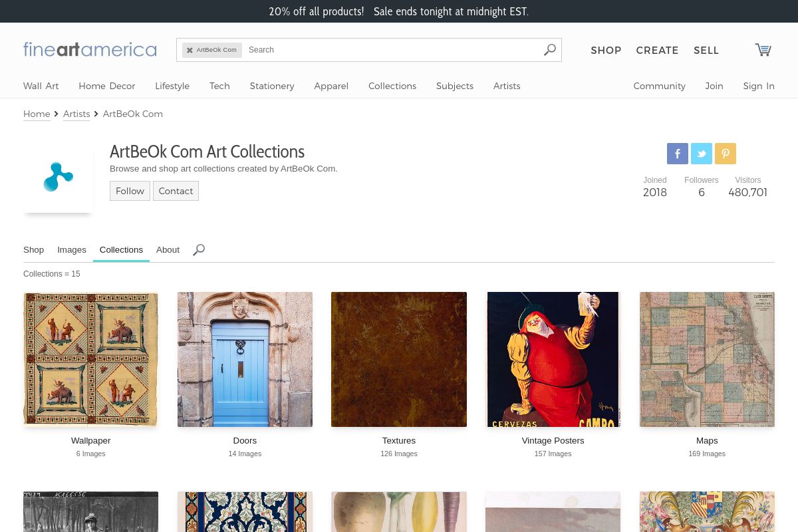Viewport: 798px width, 532px height.
Task: Open the search icon beside the About tab
Action: (199, 250)
